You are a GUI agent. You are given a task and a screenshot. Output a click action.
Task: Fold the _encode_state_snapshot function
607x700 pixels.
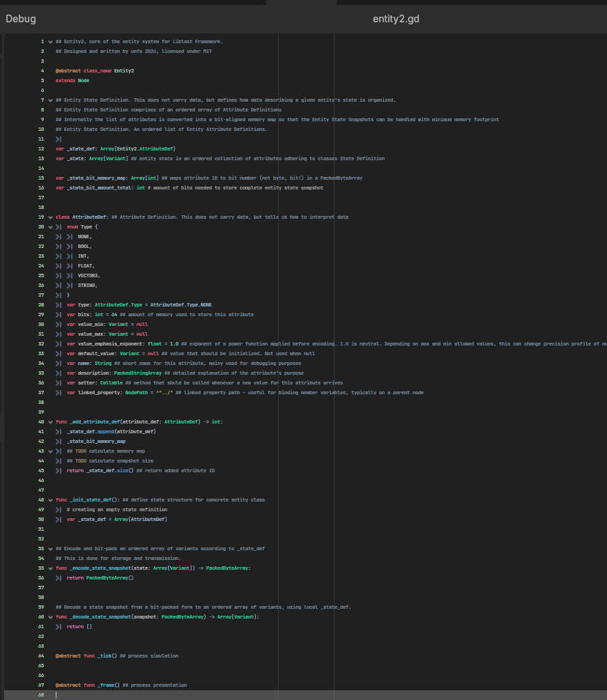[x=50, y=569]
